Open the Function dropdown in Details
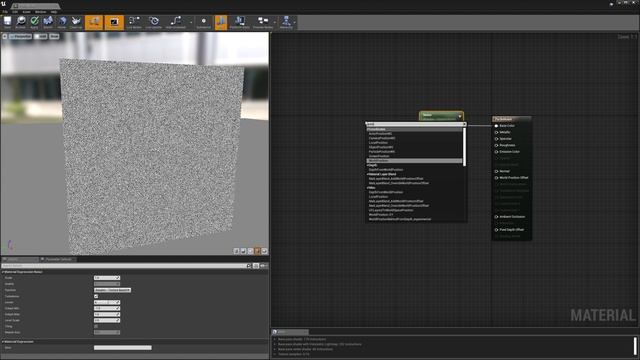The width and height of the screenshot is (640, 360). [x=112, y=290]
